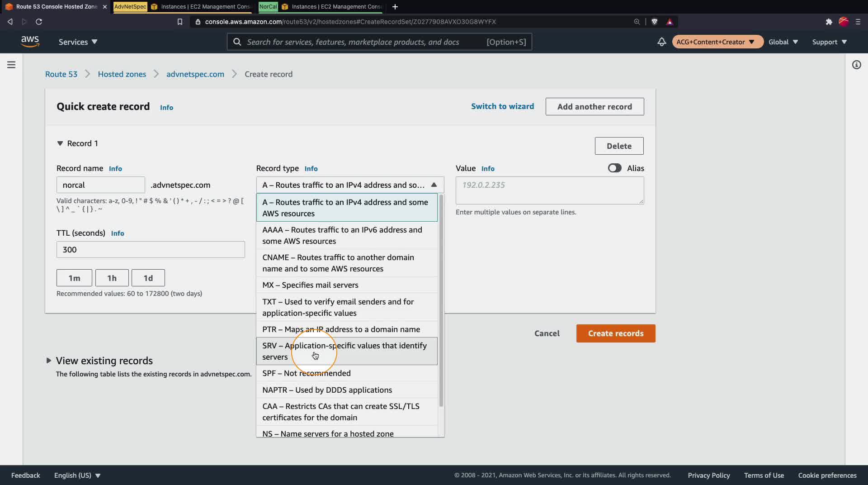Set TTL to 1m preset
The image size is (868, 485).
[74, 278]
